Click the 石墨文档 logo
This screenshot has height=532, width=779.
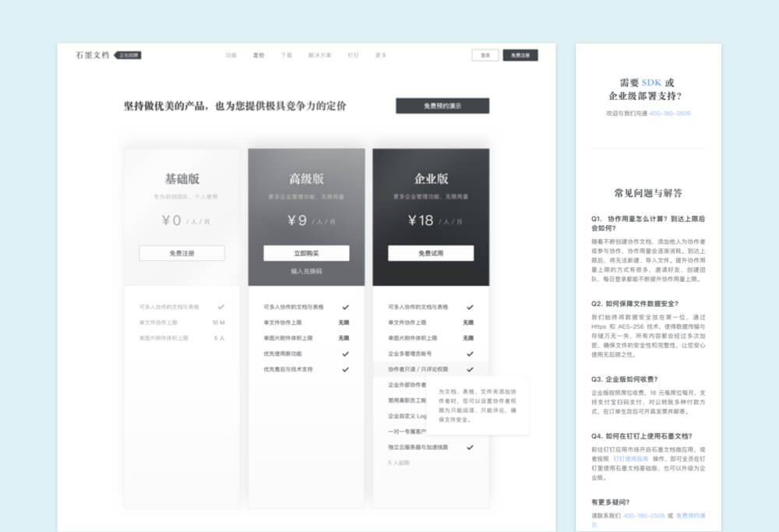coord(92,55)
